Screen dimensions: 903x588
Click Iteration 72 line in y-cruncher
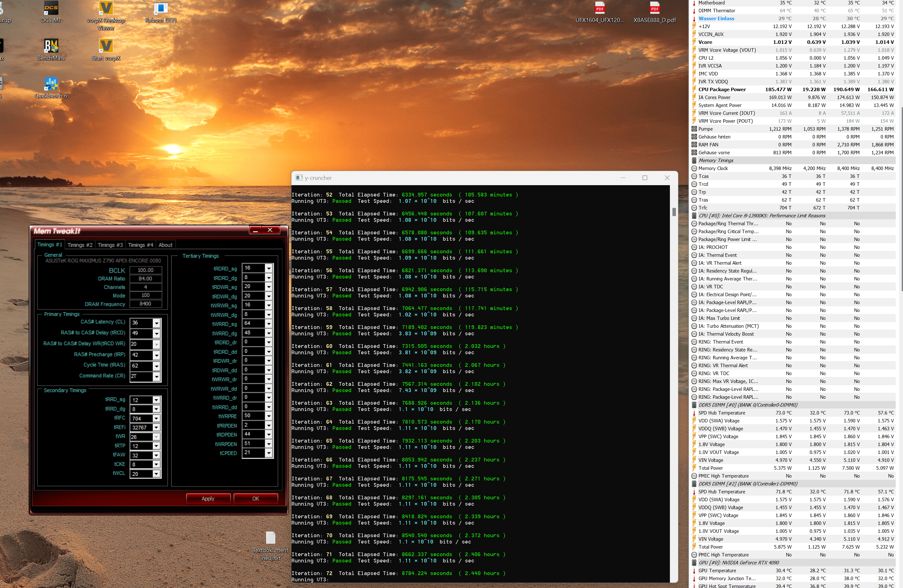tap(398, 573)
